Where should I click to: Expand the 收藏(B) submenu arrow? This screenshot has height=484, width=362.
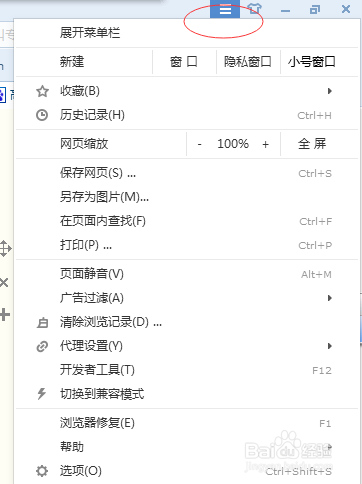(330, 91)
